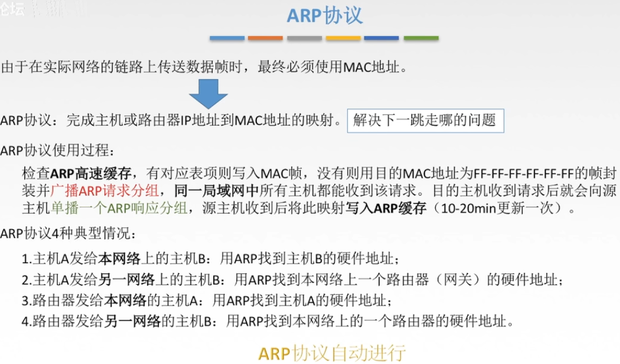Click list item "3.路由器发给本网络的主机A"
Image resolution: width=620 pixels, height=364 pixels.
pyautogui.click(x=109, y=300)
